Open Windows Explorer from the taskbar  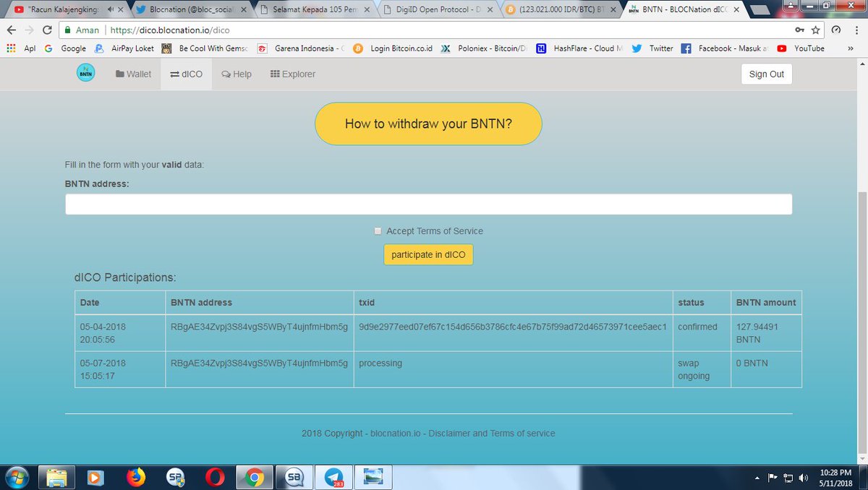pos(57,477)
